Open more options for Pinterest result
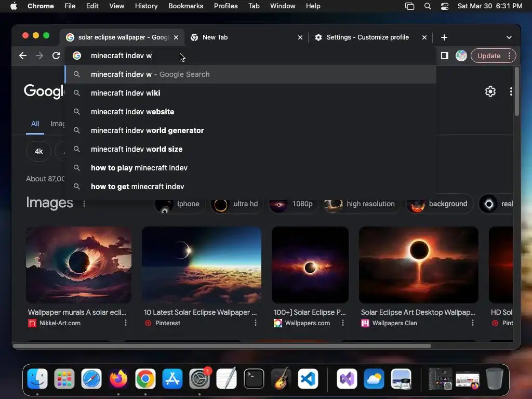This screenshot has width=532, height=399. click(x=256, y=323)
